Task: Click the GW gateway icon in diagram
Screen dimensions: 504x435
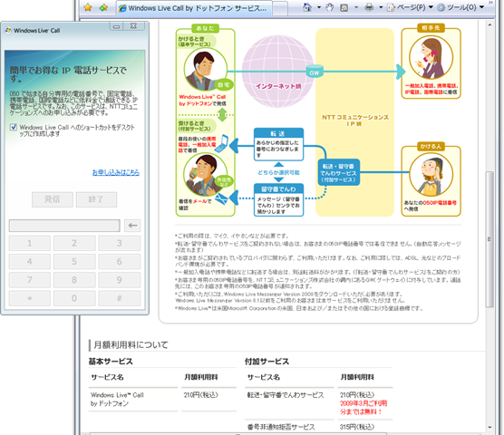Action: point(314,72)
